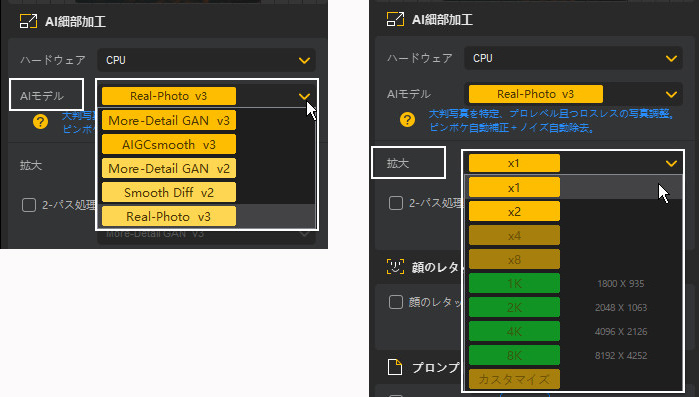
Task: Click AI細部加工 icon in right panel
Action: [395, 20]
